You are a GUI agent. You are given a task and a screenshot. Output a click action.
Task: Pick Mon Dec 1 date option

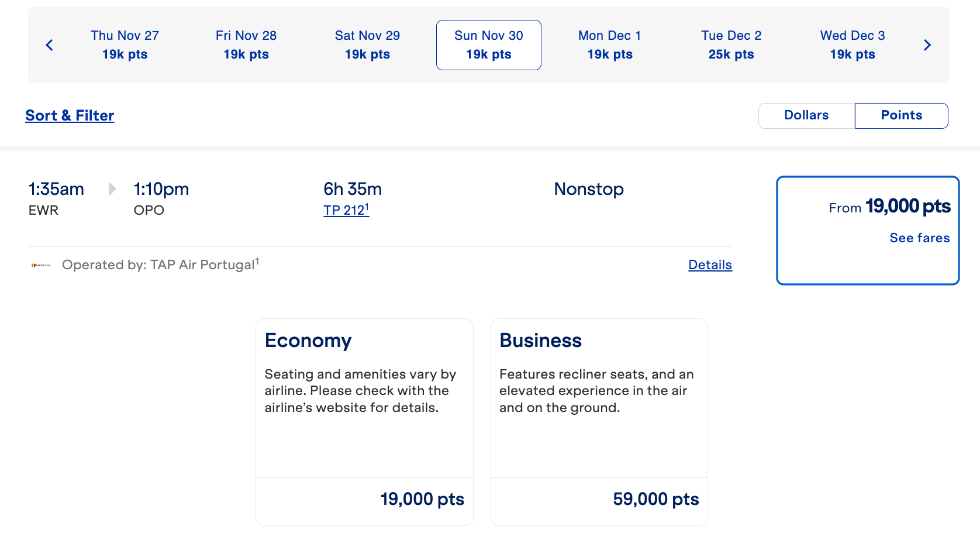[x=609, y=45]
